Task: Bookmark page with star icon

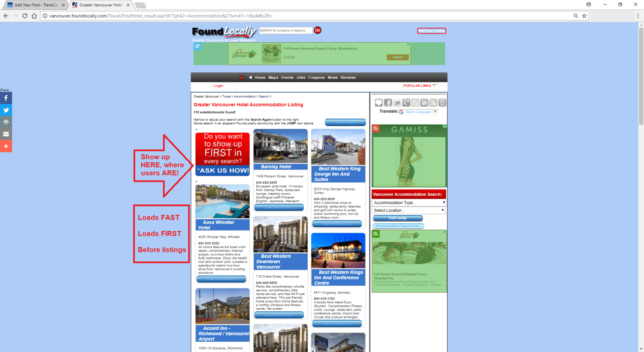Action: pos(584,16)
